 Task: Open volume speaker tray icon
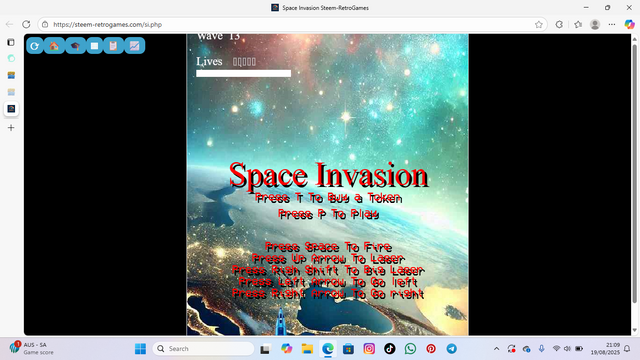coord(567,349)
